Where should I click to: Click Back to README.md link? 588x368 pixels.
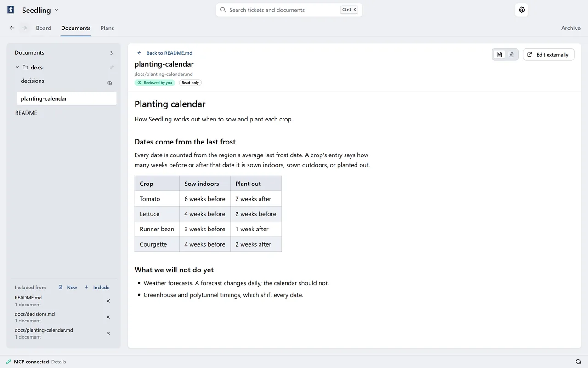[164, 53]
